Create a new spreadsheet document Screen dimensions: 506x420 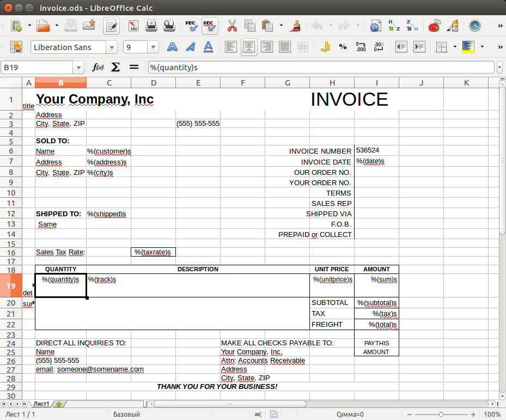point(16,26)
